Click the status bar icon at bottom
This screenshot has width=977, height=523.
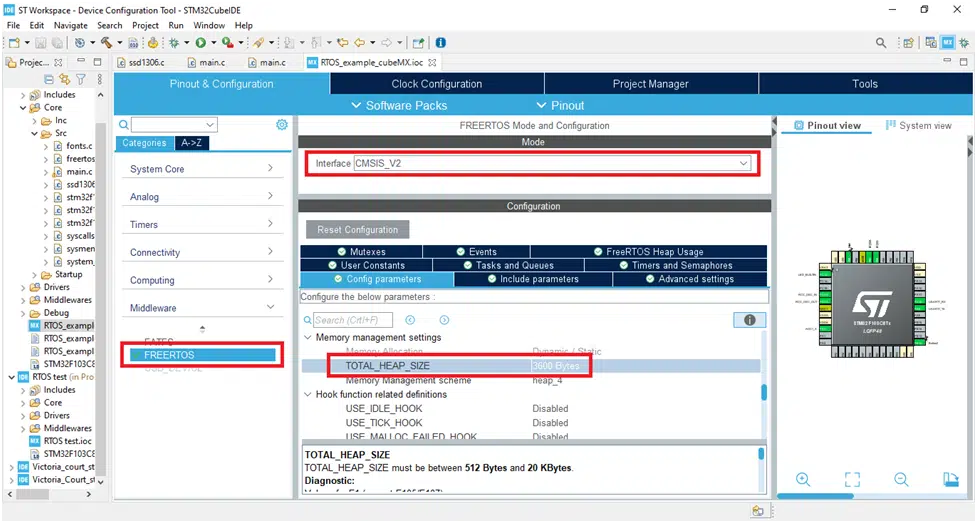point(758,511)
